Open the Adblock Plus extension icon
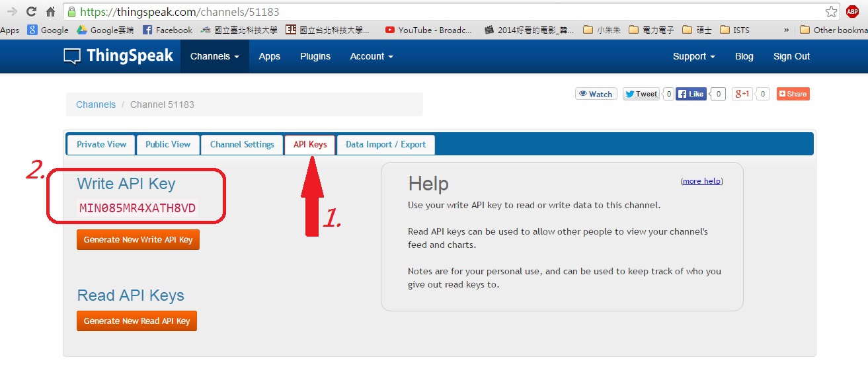The image size is (868, 390). pyautogui.click(x=852, y=12)
